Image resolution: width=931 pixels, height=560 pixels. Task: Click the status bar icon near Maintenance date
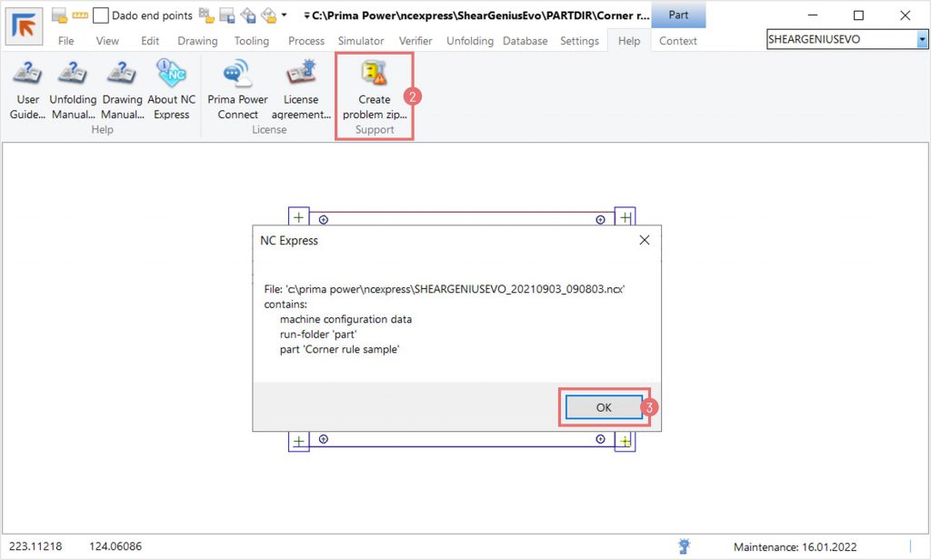(684, 545)
